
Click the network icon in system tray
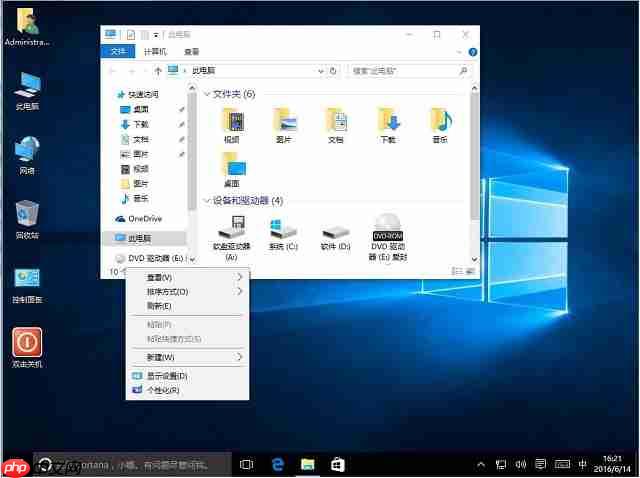click(501, 464)
